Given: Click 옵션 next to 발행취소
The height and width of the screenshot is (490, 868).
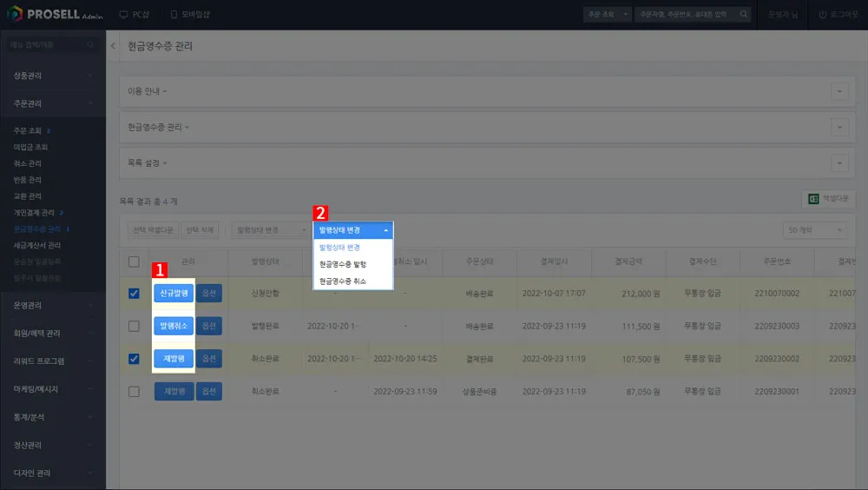Looking at the screenshot, I should click(x=209, y=326).
